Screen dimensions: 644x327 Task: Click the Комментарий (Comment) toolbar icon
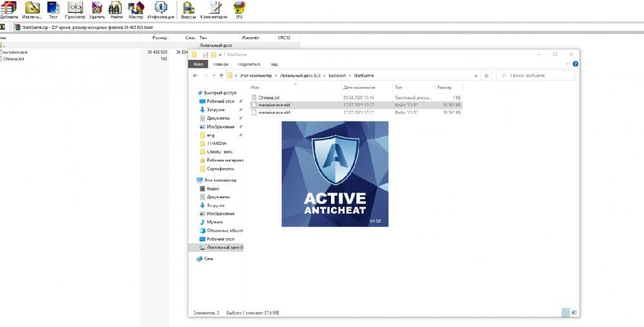coord(213,9)
